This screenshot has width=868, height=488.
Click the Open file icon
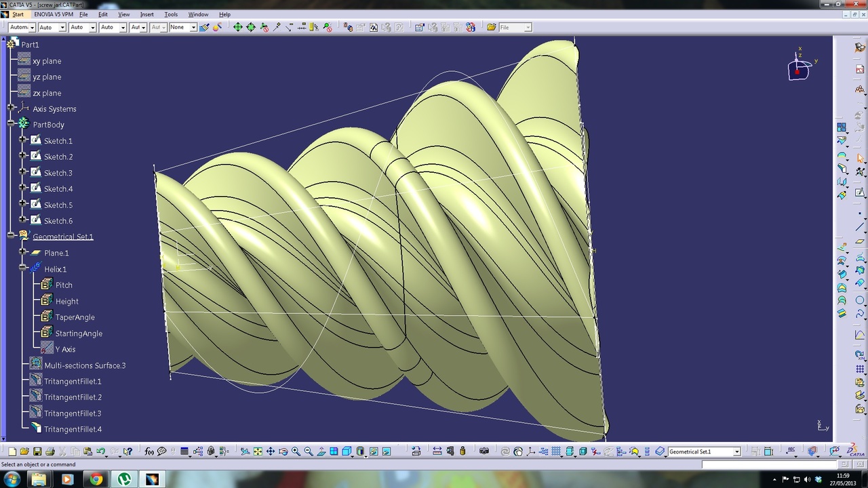pyautogui.click(x=24, y=451)
